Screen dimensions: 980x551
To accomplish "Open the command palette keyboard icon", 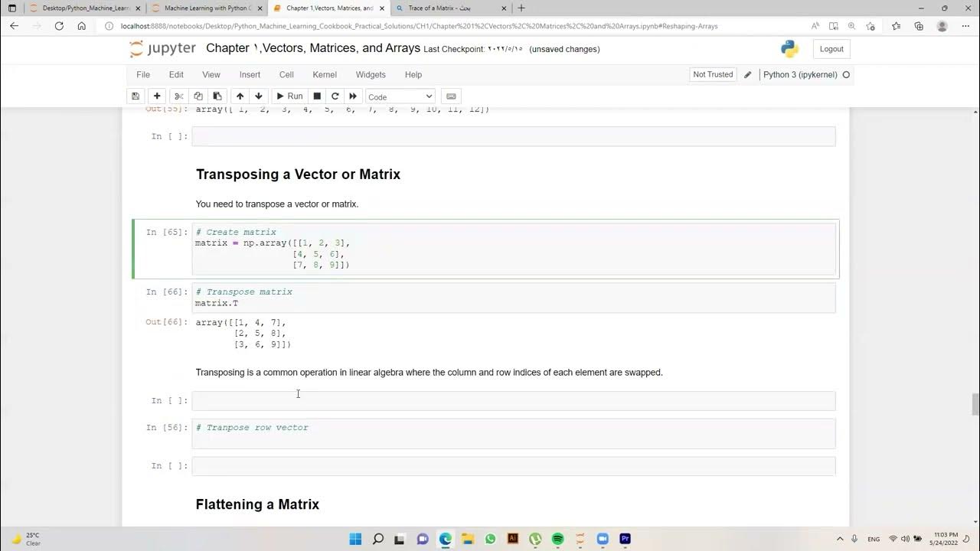I will click(451, 96).
